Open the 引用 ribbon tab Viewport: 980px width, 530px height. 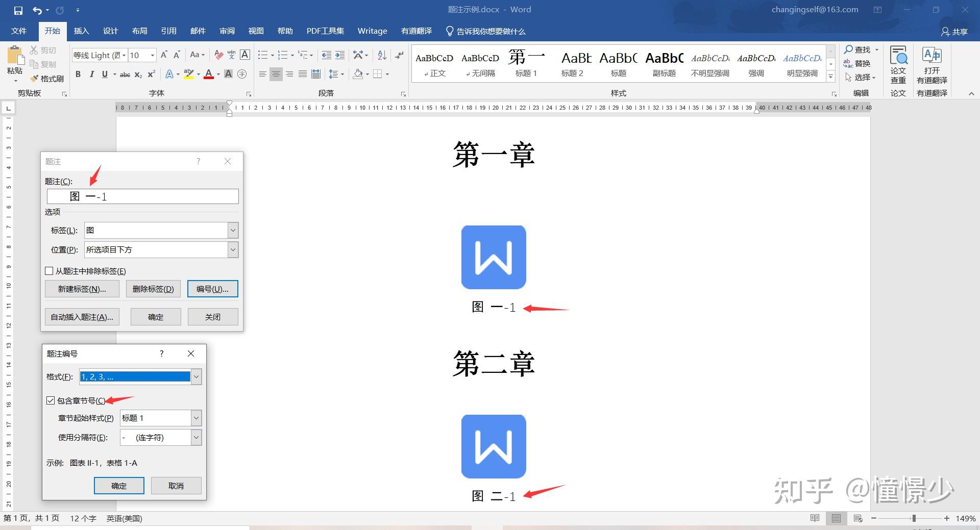(168, 31)
